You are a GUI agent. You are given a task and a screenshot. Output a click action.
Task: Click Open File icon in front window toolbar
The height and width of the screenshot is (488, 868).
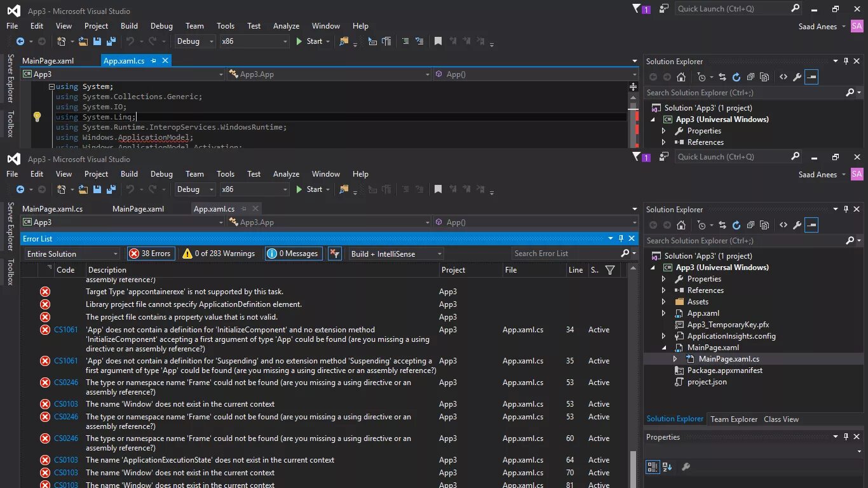click(x=83, y=189)
